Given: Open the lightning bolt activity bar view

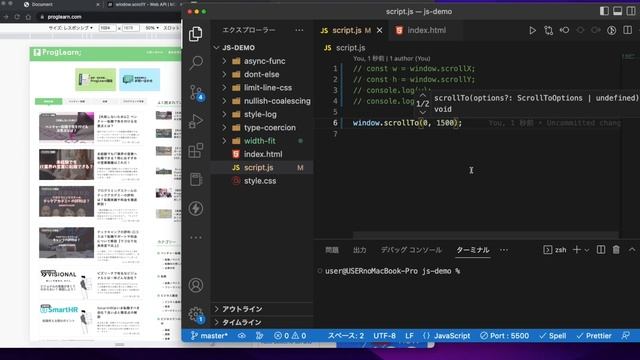Looking at the screenshot, I should 196,209.
